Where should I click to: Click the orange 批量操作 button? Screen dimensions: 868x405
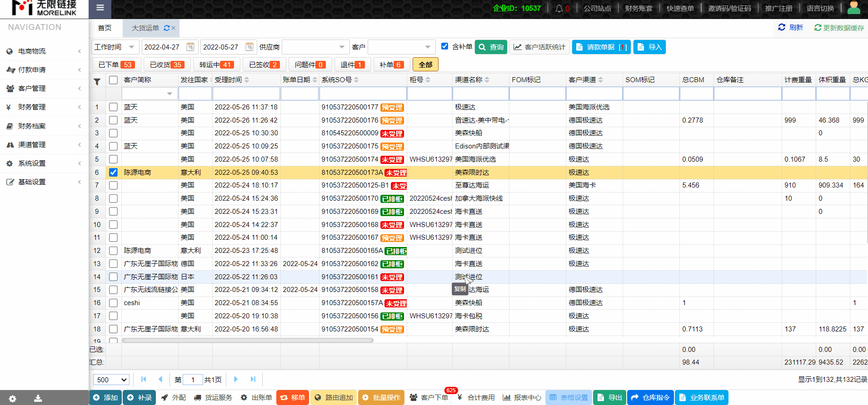click(x=382, y=397)
